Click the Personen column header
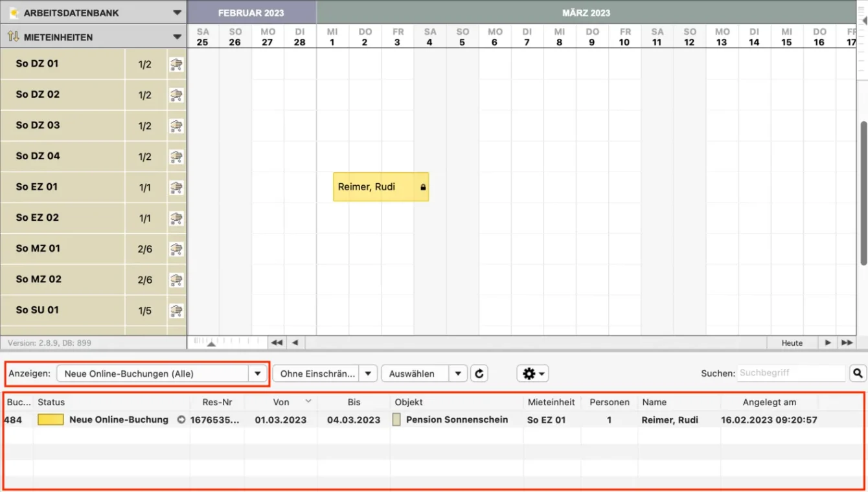Screen dimensions: 868x492 pos(610,402)
